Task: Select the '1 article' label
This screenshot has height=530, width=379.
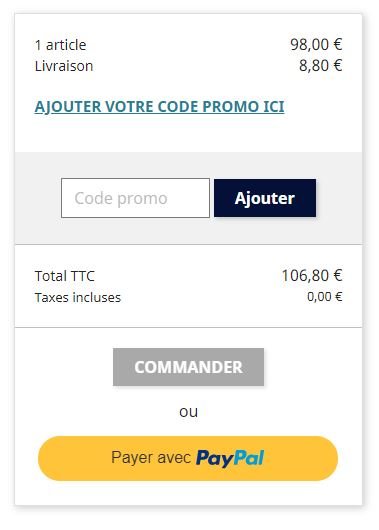Action: tap(61, 45)
